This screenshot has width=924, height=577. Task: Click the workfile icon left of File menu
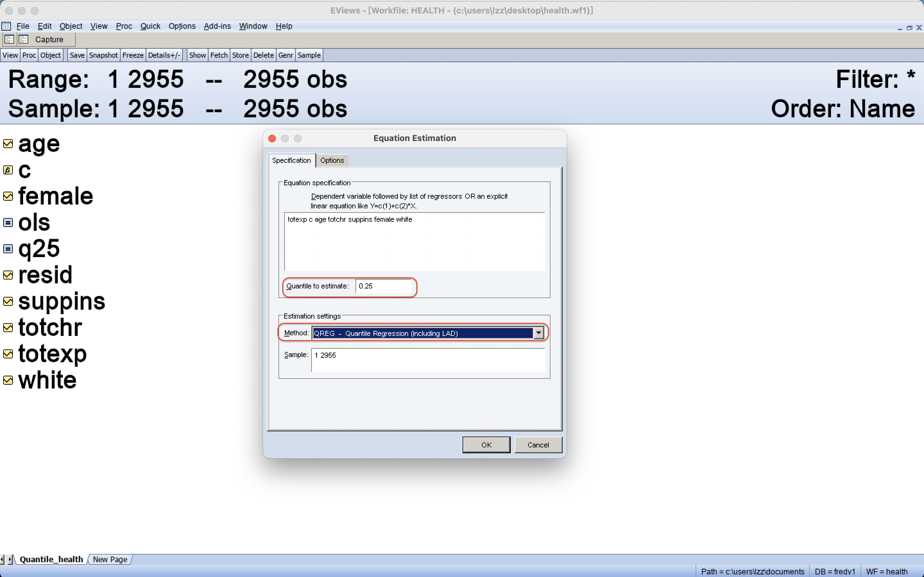click(x=6, y=26)
